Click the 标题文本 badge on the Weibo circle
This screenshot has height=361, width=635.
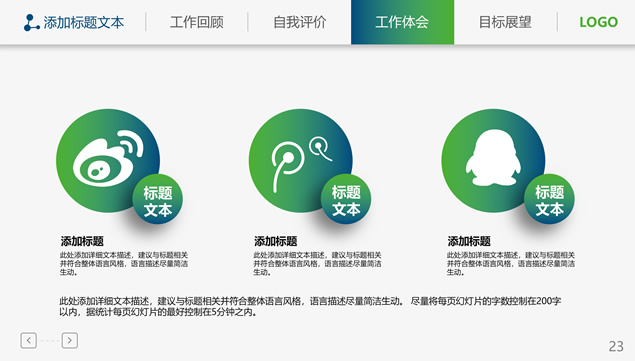[x=158, y=199]
